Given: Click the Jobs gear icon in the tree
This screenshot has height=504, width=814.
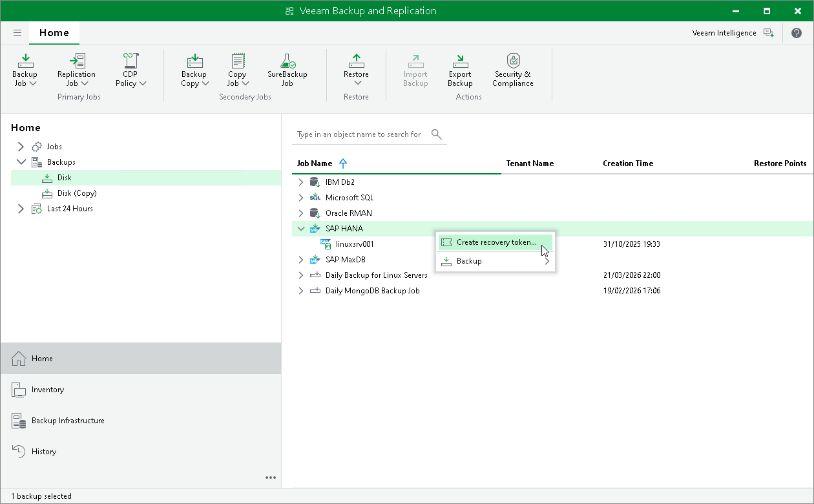Looking at the screenshot, I should click(x=37, y=147).
